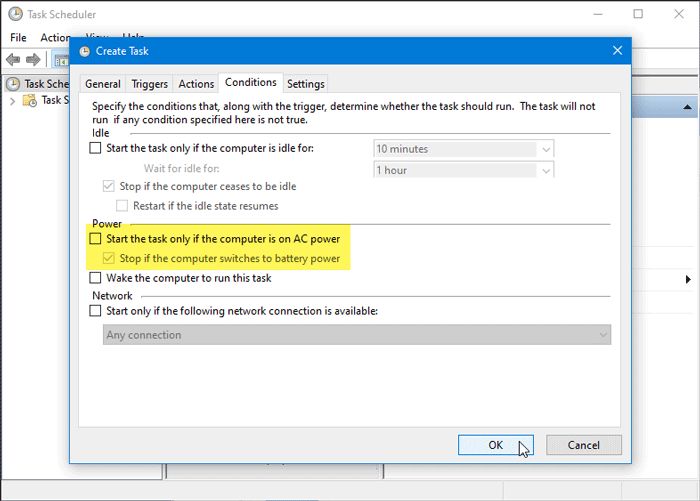700x501 pixels.
Task: Check start only if network connection available
Action: pyautogui.click(x=96, y=311)
